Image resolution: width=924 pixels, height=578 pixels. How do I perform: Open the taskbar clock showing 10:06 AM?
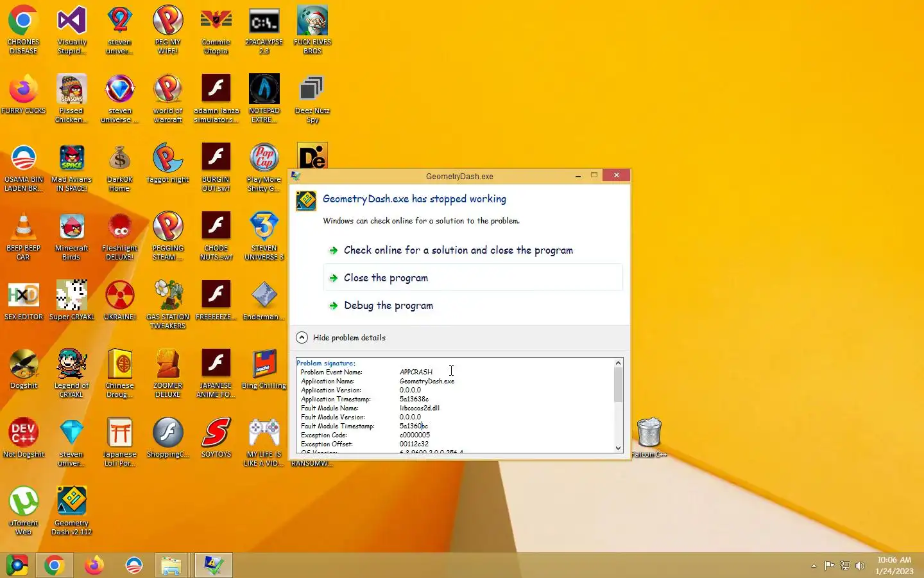[x=894, y=565]
